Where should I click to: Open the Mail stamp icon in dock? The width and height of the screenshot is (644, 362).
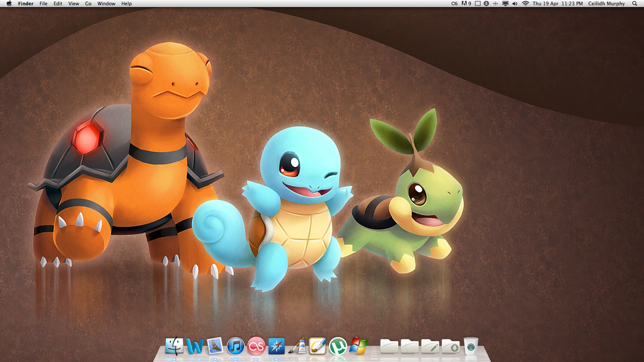click(215, 346)
